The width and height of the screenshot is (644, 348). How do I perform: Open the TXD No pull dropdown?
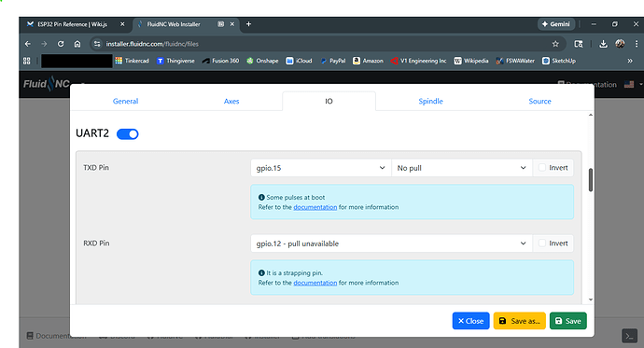(462, 168)
